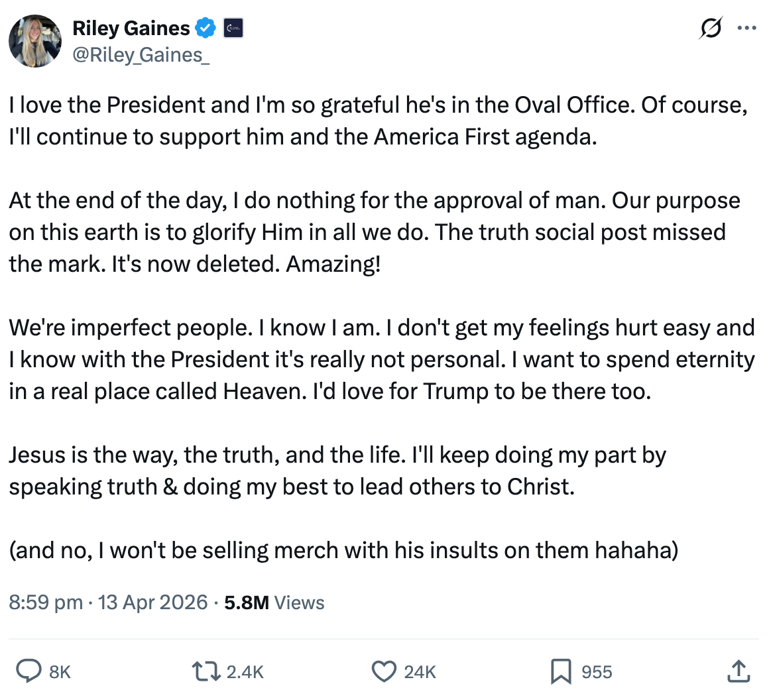The image size is (769, 700).
Task: Like the post with the heart icon
Action: click(384, 671)
